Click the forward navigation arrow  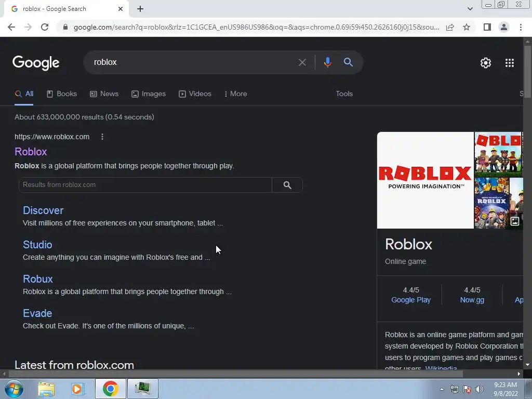(28, 27)
